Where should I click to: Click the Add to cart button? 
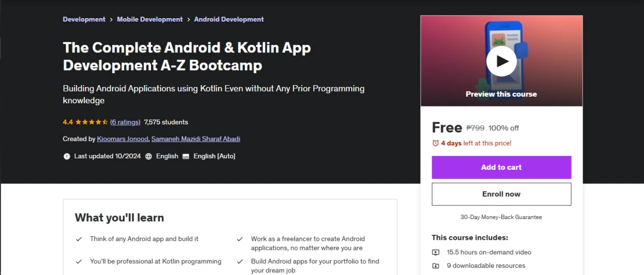[x=501, y=167]
